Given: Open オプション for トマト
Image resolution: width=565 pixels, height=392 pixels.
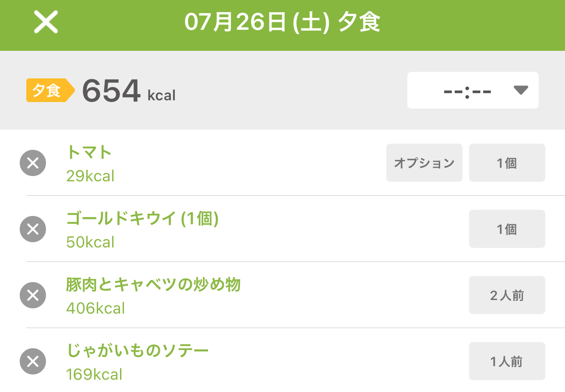Looking at the screenshot, I should 424,162.
